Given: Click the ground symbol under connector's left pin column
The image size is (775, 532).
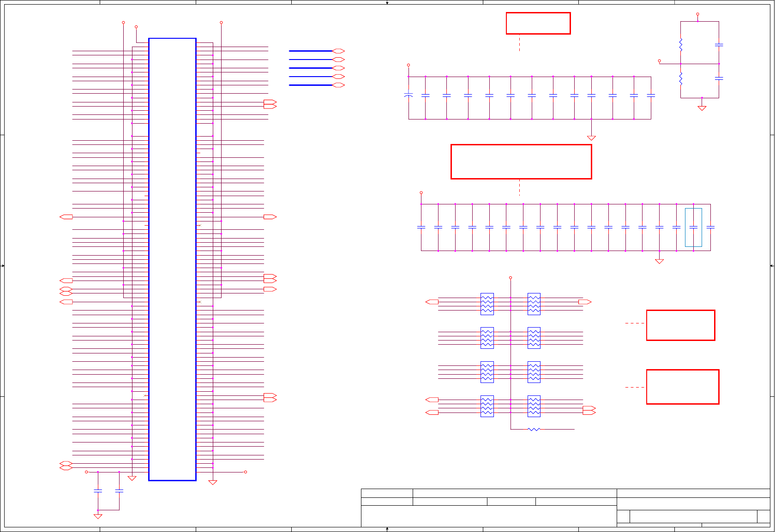Looking at the screenshot, I should [x=132, y=478].
